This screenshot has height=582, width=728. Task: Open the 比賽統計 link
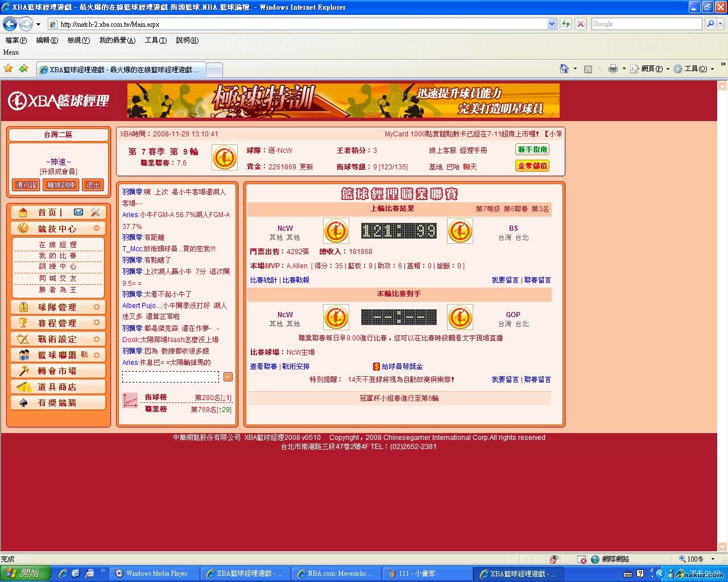pos(263,280)
